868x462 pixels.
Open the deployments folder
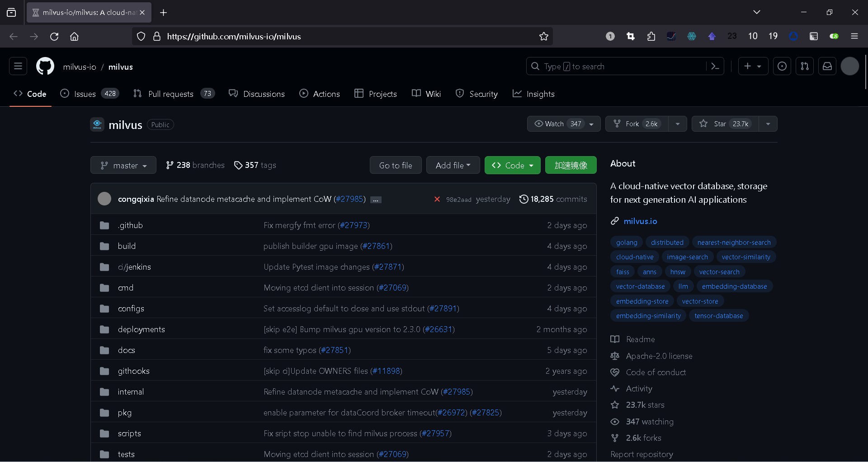click(142, 329)
